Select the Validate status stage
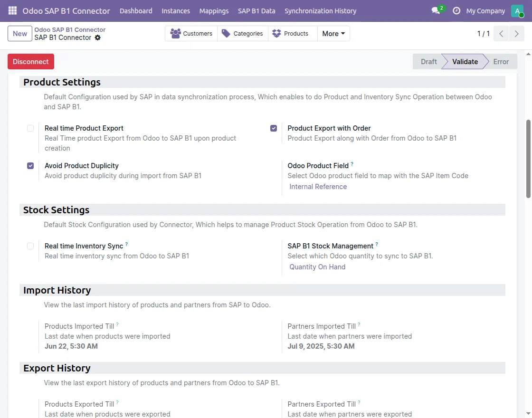Image resolution: width=532 pixels, height=418 pixels. coord(465,61)
